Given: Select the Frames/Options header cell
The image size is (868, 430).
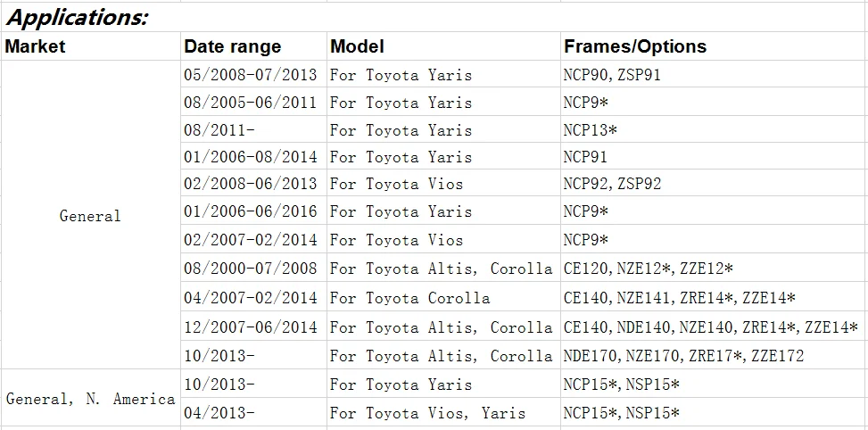Looking at the screenshot, I should (714, 46).
